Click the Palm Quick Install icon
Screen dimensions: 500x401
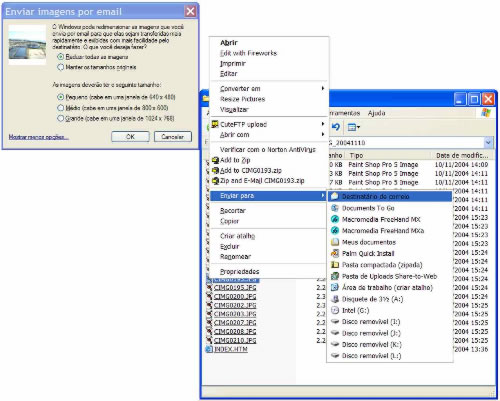(335, 253)
